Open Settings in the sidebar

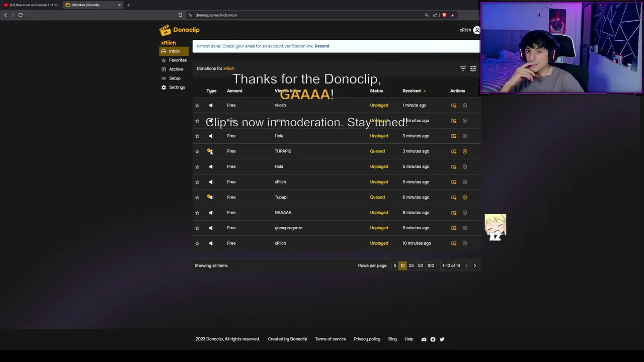click(x=174, y=87)
